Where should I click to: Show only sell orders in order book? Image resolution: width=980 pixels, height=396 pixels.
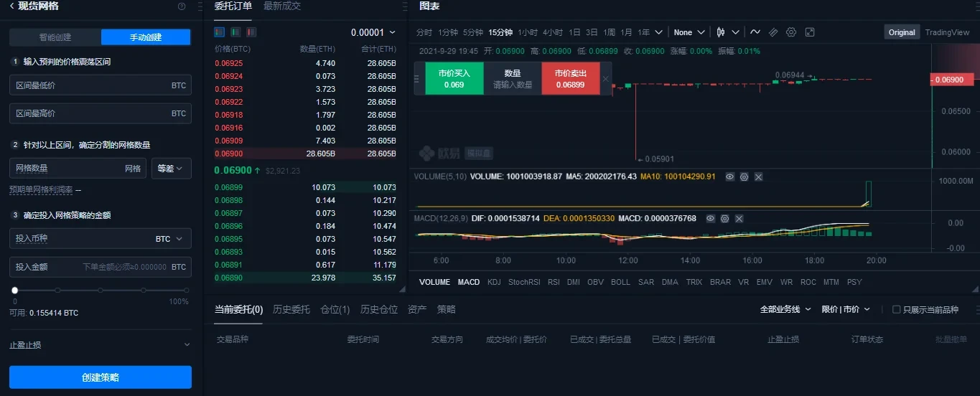[251, 32]
